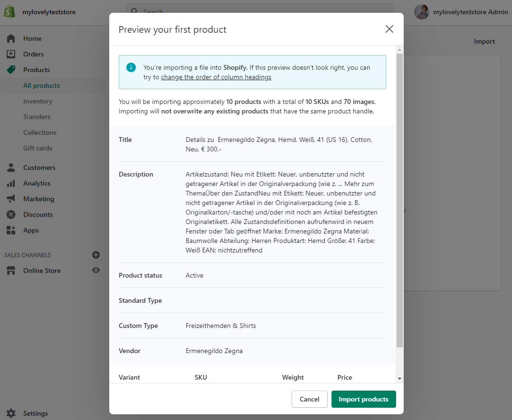
Task: Open the Products menu item
Action: tap(37, 70)
